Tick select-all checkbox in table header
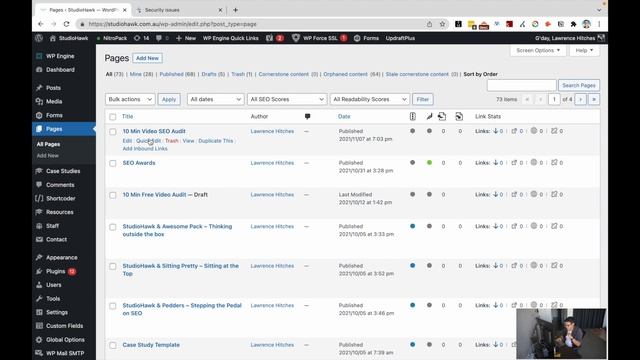Screen dimensions: 640x360 click(x=113, y=117)
